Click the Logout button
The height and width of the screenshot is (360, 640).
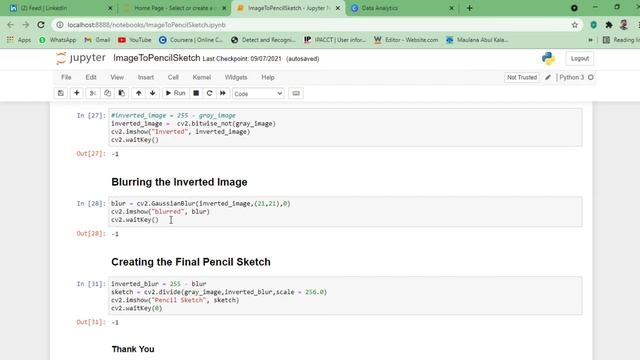580,59
